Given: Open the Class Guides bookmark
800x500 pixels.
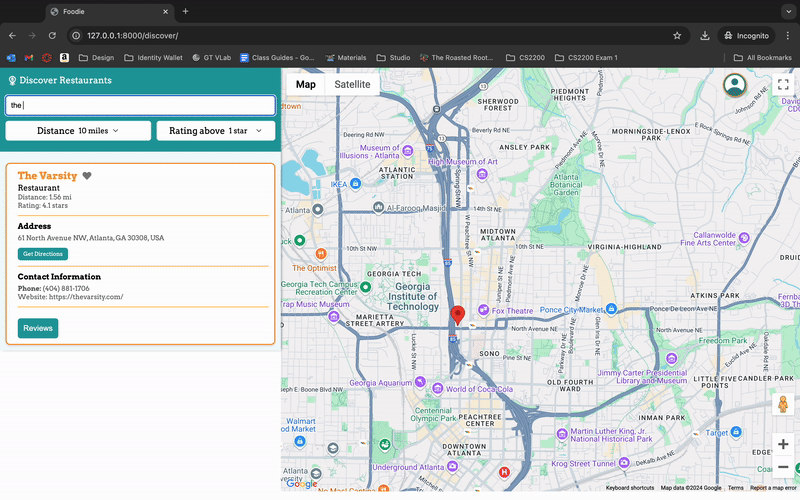Looking at the screenshot, I should click(x=277, y=58).
